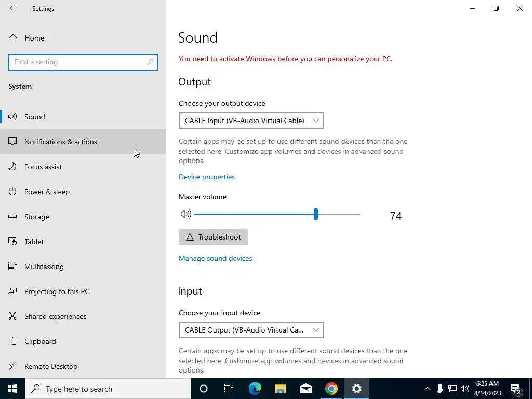Open Power & sleep settings
This screenshot has width=532, height=399.
pyautogui.click(x=83, y=191)
